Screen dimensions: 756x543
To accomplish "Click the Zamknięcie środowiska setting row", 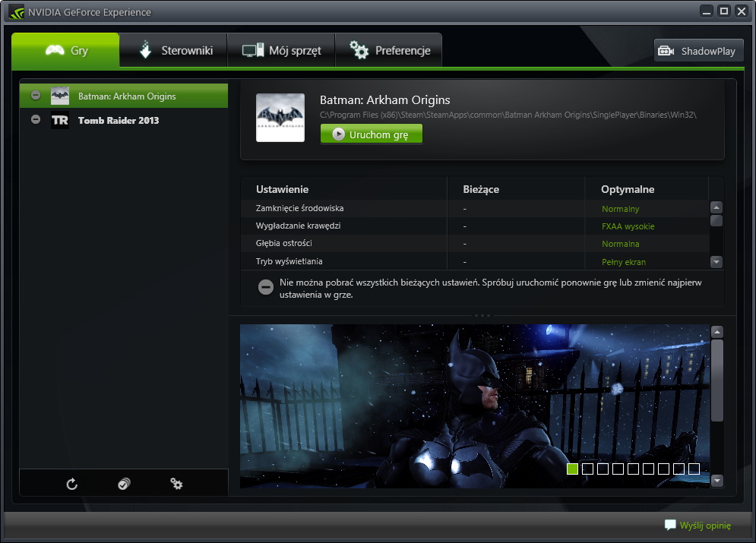I will click(x=475, y=209).
